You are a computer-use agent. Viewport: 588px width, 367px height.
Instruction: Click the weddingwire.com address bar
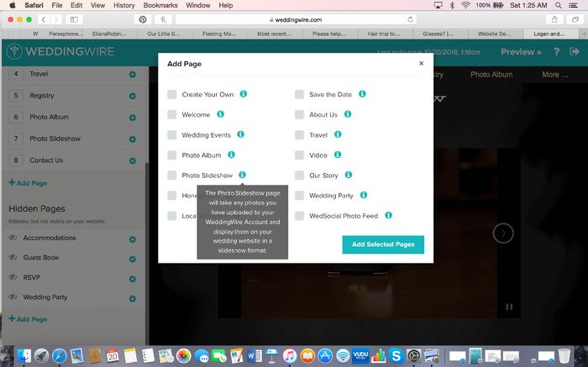[x=296, y=18]
